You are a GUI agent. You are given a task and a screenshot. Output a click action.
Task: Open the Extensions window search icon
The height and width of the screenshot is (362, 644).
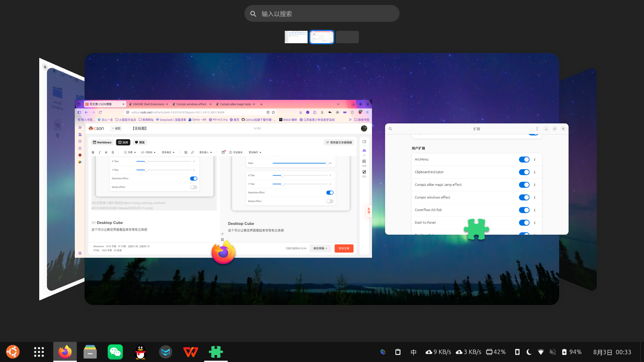point(390,129)
